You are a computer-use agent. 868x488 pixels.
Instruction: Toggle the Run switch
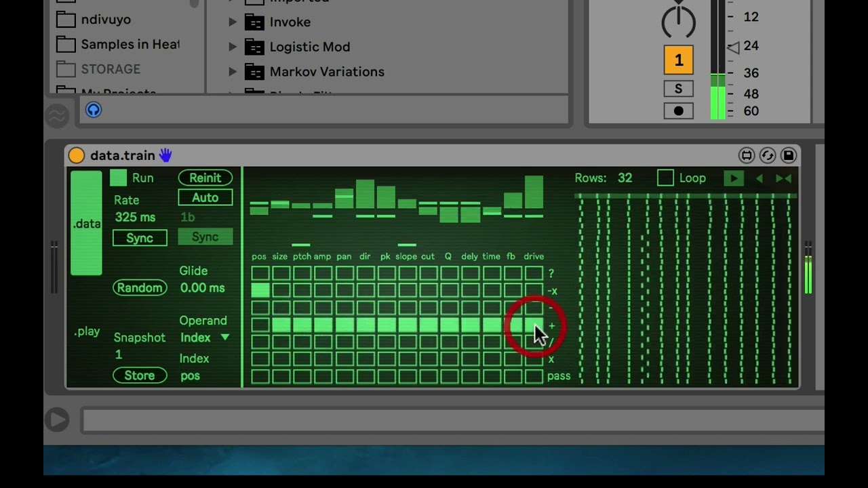tap(119, 178)
